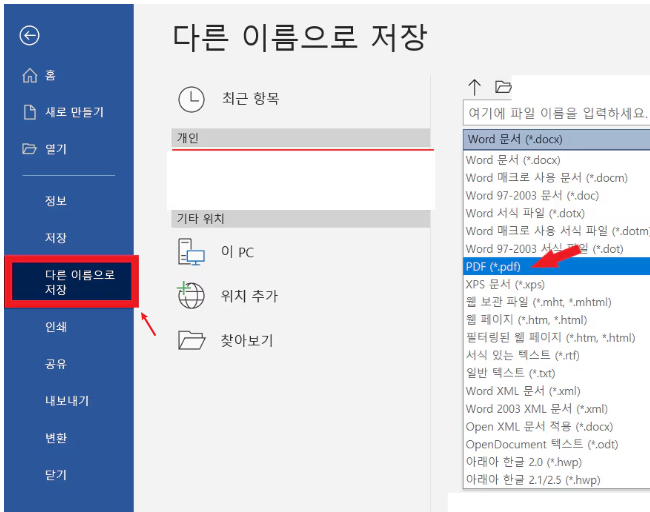
Task: Open the 정보 page
Action: pyautogui.click(x=56, y=201)
